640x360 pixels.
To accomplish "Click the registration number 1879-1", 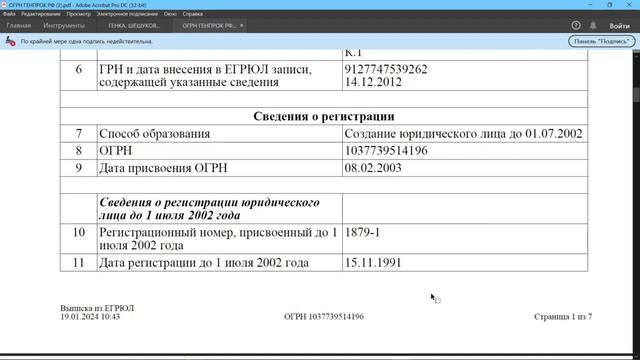I will pos(362,232).
